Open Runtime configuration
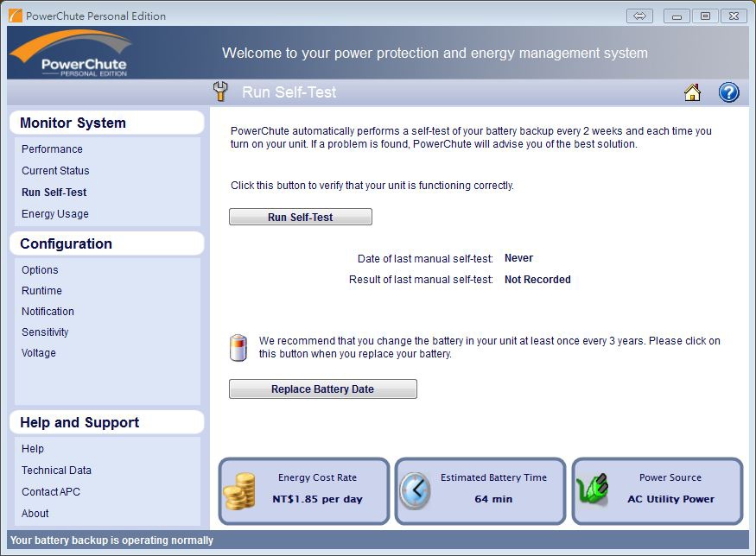The width and height of the screenshot is (756, 556). click(41, 291)
